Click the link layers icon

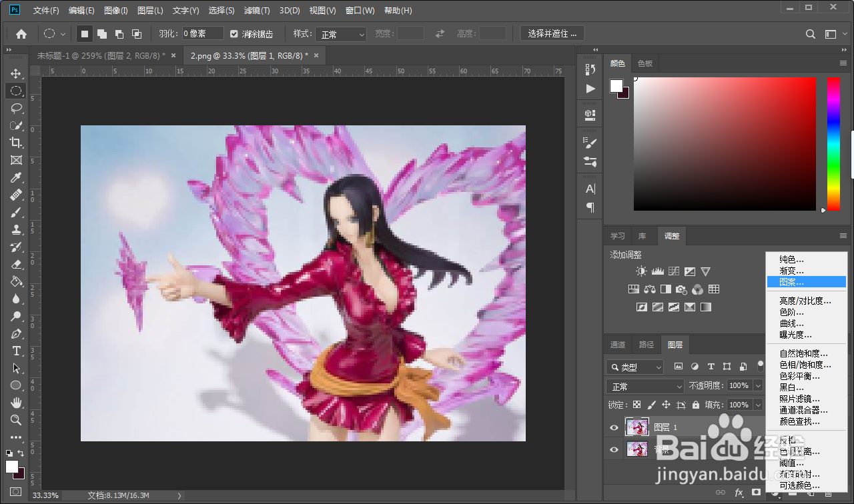tap(721, 493)
